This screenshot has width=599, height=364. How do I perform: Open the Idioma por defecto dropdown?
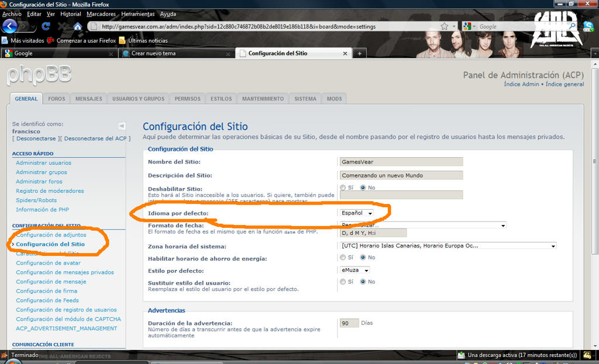tap(356, 213)
